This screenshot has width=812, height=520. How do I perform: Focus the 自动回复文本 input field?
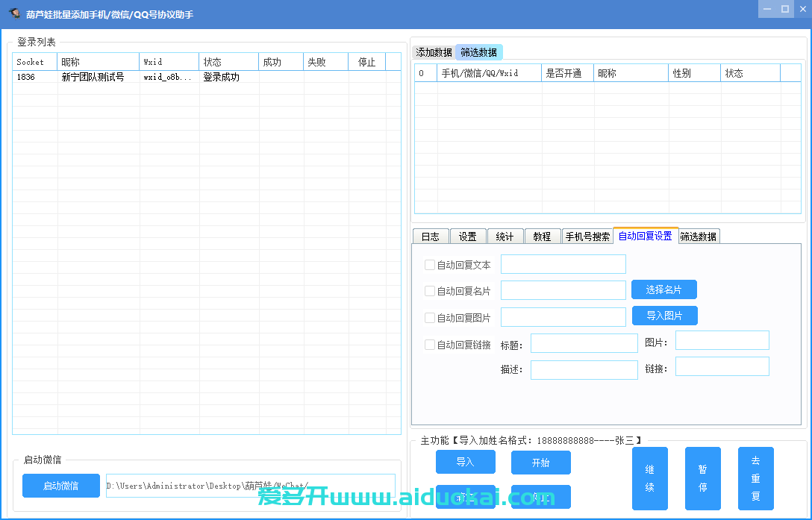563,264
